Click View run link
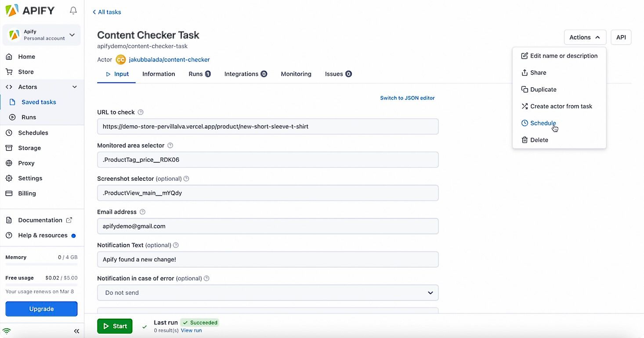Screen dimensions: 644x338 [191, 331]
